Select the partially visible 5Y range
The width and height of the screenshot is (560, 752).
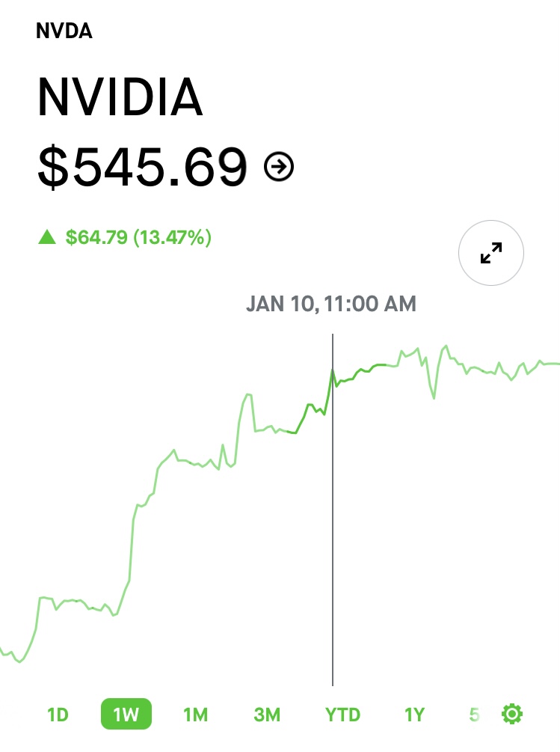474,715
